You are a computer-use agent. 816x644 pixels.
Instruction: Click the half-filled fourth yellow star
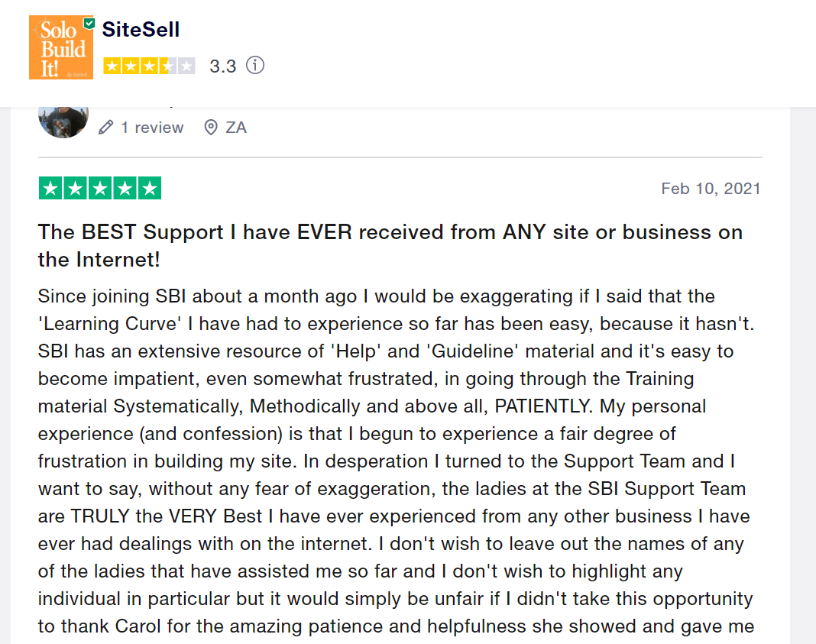[x=167, y=66]
